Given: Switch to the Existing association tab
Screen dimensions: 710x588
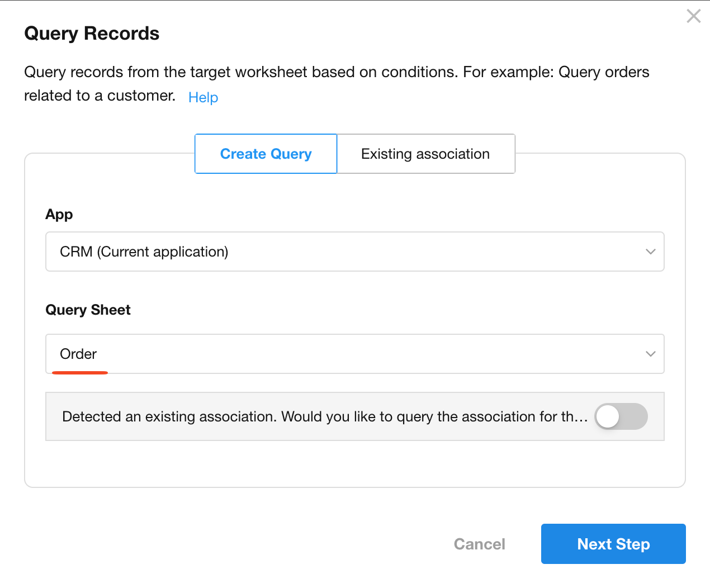Looking at the screenshot, I should coord(425,154).
